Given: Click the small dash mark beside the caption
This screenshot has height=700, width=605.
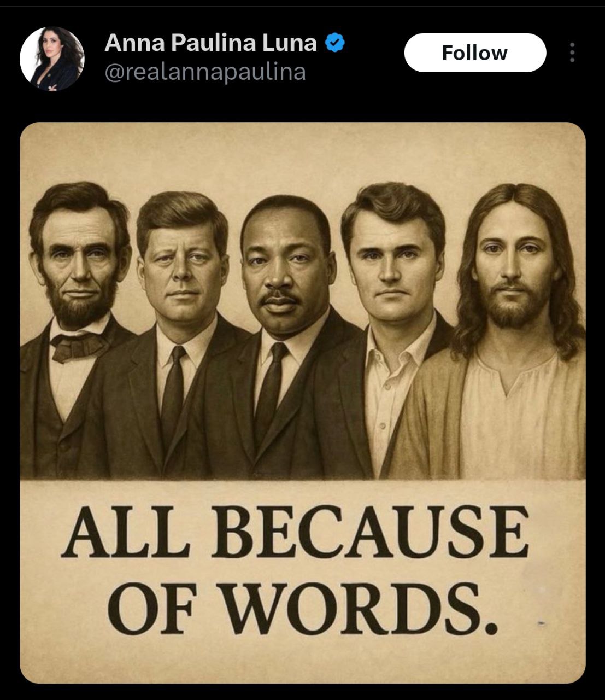Looking at the screenshot, I should tap(542, 622).
